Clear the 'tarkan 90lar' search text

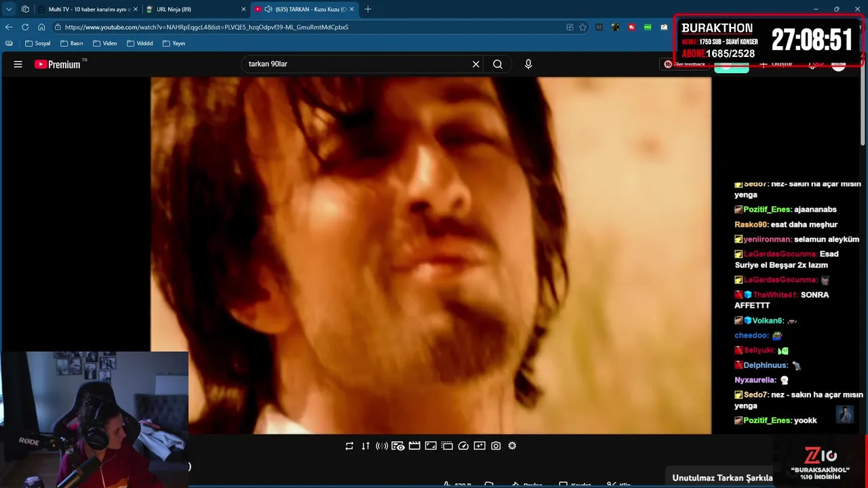pyautogui.click(x=476, y=64)
